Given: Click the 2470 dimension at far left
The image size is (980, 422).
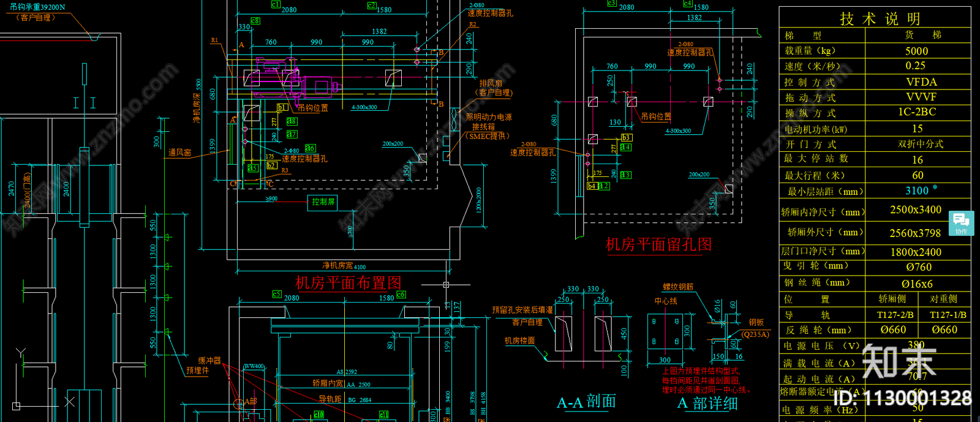Looking at the screenshot, I should [12, 188].
